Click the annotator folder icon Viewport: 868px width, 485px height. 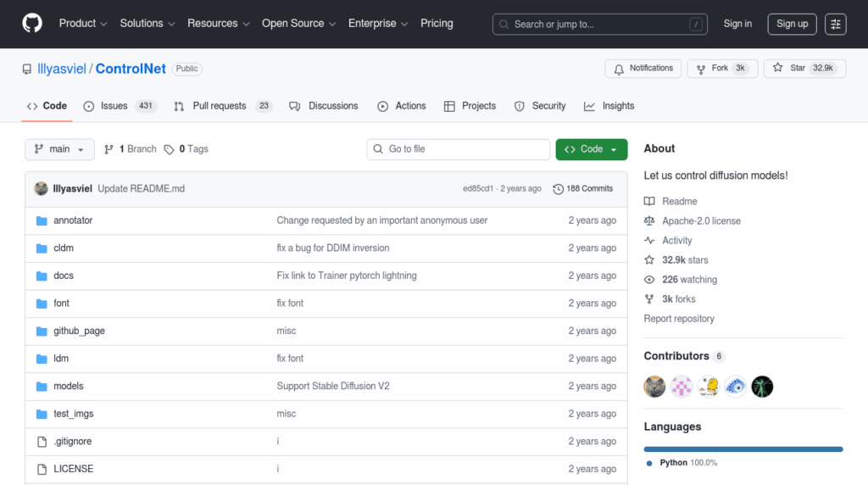coord(42,221)
